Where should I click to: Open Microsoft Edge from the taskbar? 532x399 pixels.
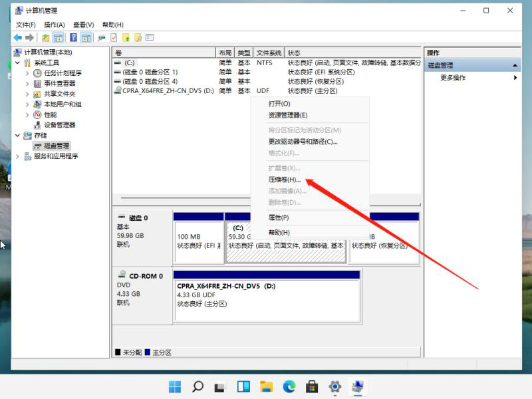coord(289,386)
